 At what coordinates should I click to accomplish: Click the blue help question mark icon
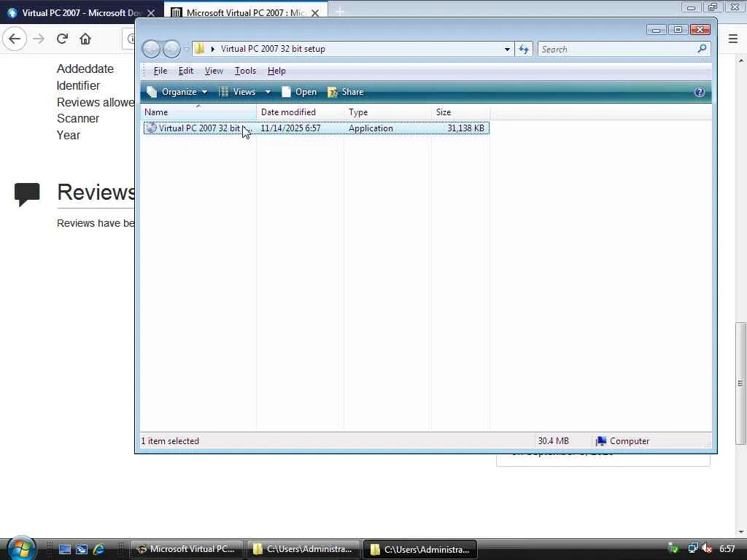(x=700, y=92)
